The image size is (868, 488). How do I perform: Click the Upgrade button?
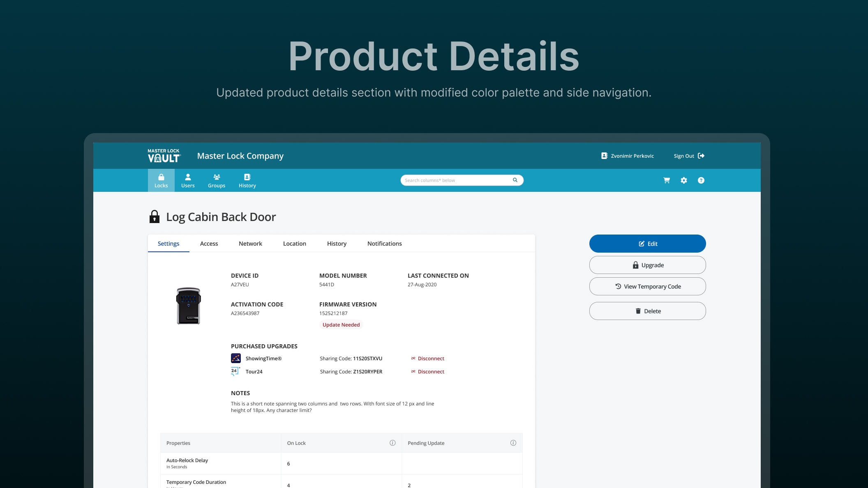point(648,265)
